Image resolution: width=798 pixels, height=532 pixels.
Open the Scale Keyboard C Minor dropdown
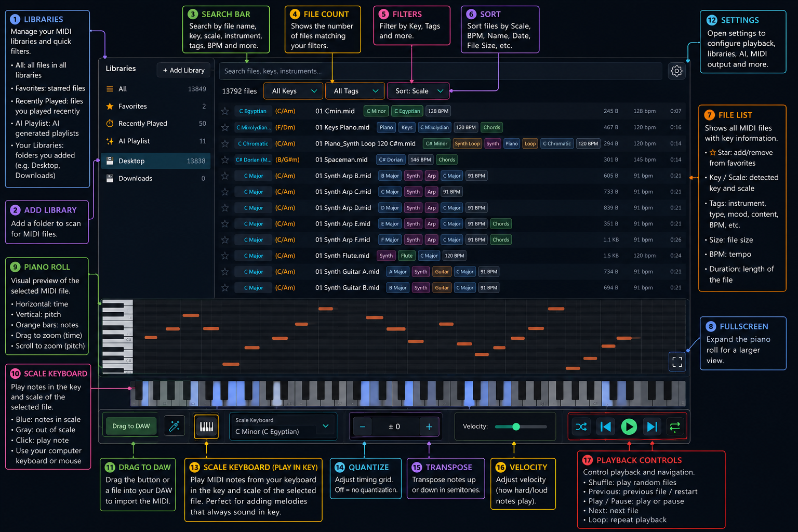point(283,427)
